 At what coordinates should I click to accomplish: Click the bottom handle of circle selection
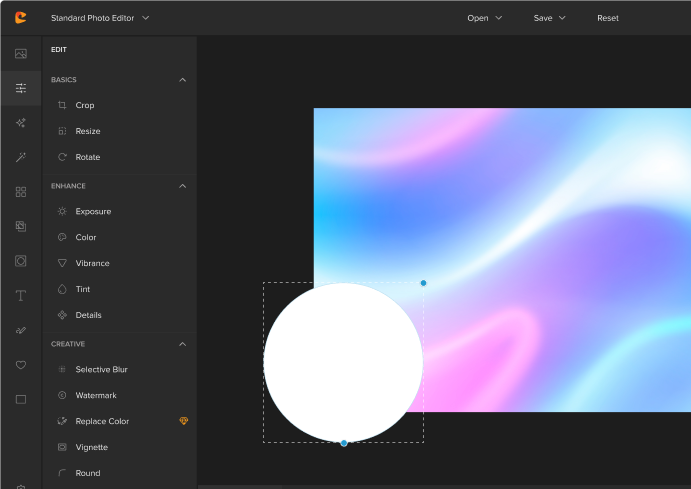click(344, 443)
